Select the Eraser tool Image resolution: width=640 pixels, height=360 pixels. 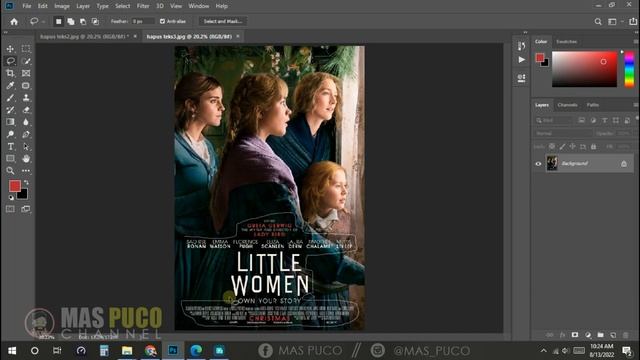point(26,110)
